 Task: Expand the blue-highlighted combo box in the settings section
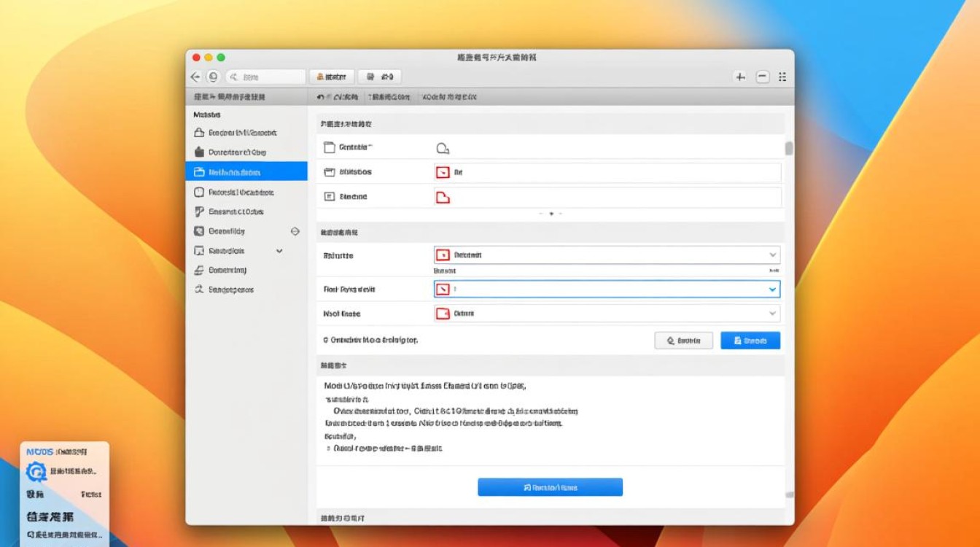771,289
